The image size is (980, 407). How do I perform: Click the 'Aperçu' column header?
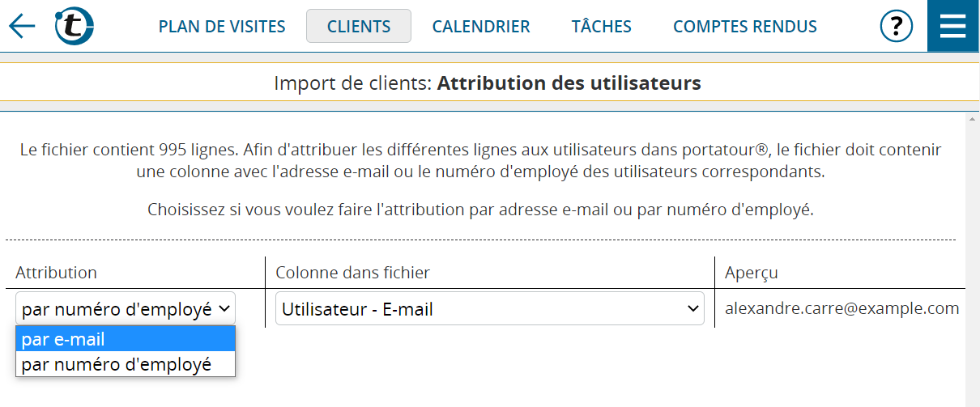(x=752, y=273)
